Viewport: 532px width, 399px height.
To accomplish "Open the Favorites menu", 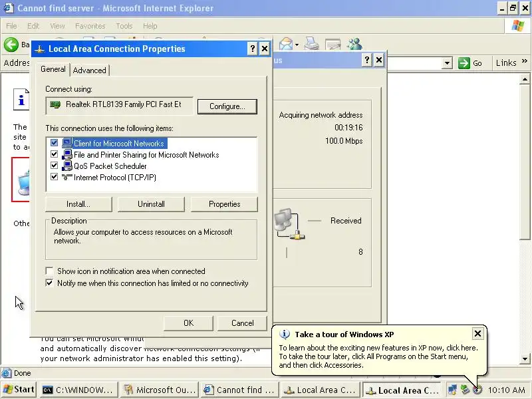I will point(90,26).
